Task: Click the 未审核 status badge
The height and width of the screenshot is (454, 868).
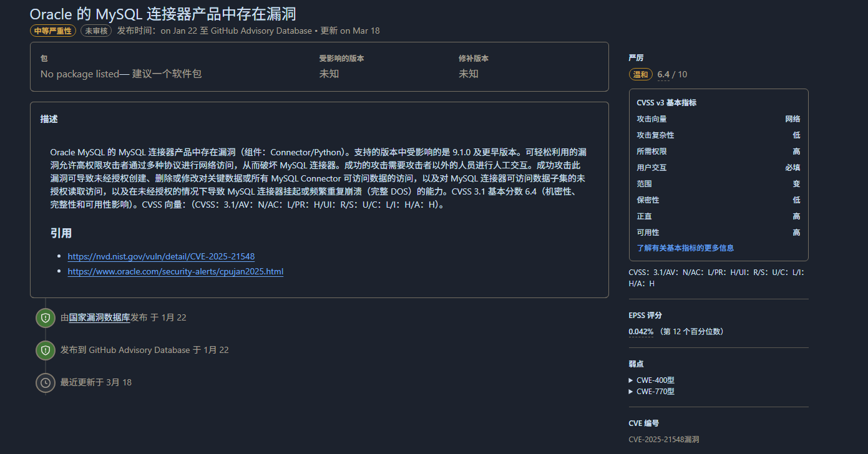Action: click(x=96, y=31)
